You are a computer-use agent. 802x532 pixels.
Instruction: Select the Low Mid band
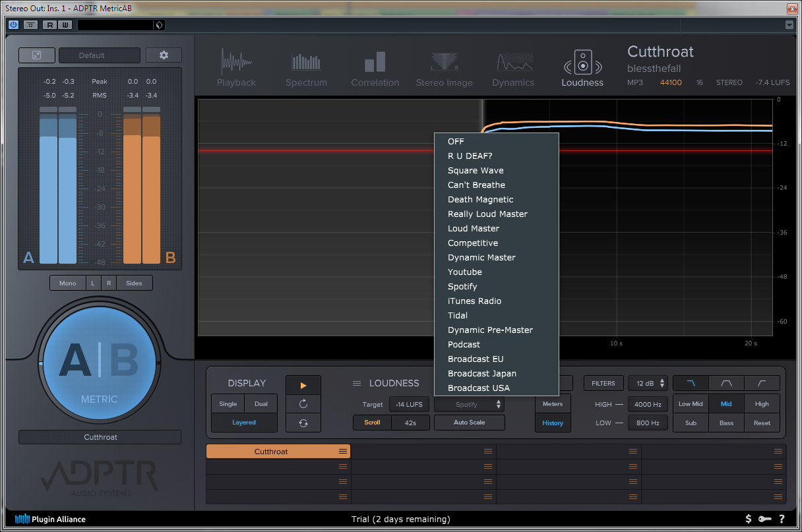(691, 404)
